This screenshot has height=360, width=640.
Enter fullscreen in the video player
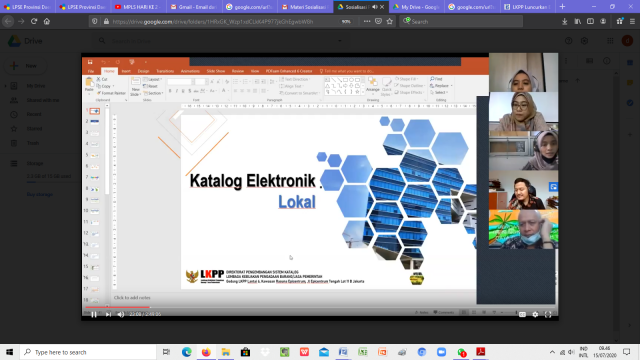(x=548, y=314)
